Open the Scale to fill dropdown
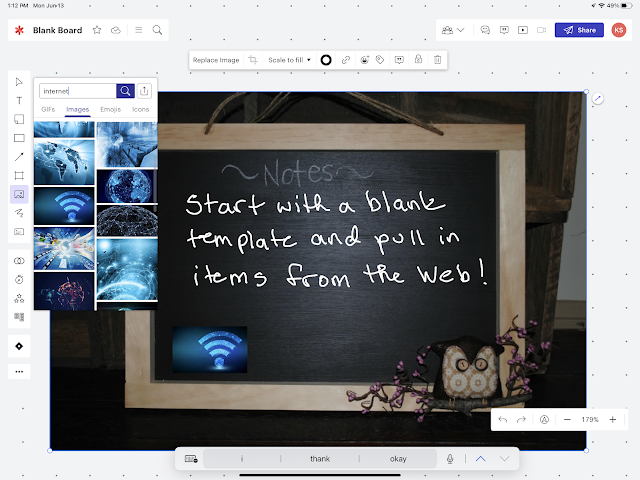Screen dimensions: 640x480 coord(289,60)
